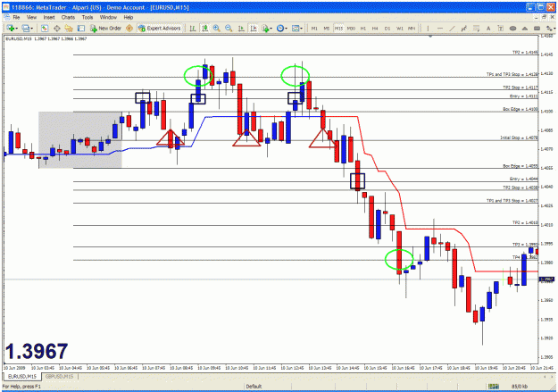The width and height of the screenshot is (558, 392).
Task: Open the File menu
Action: coord(16,17)
